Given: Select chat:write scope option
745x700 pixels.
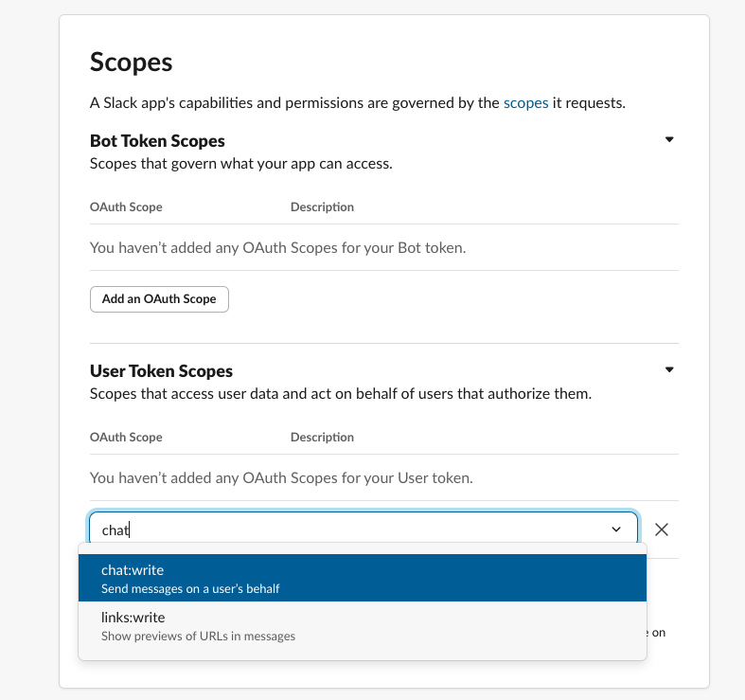Looking at the screenshot, I should (x=363, y=578).
